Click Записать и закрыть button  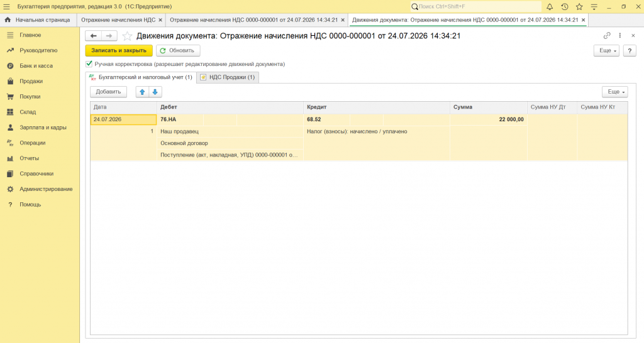click(119, 50)
